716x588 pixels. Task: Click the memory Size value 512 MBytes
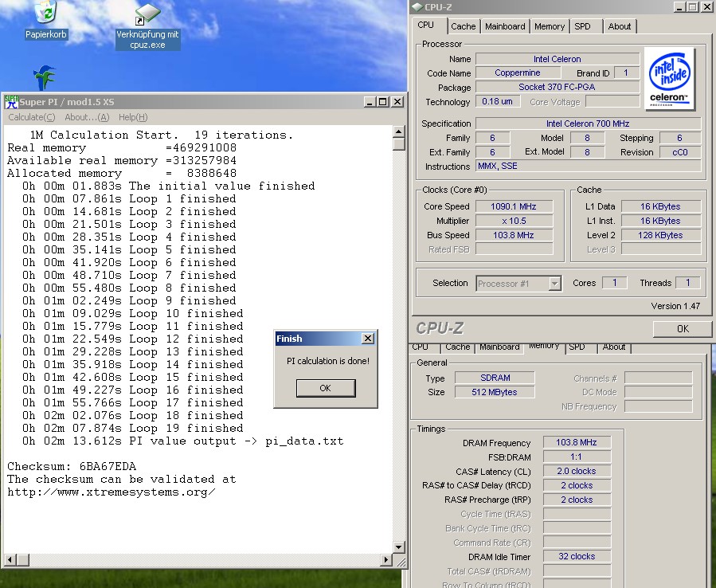[x=495, y=392]
